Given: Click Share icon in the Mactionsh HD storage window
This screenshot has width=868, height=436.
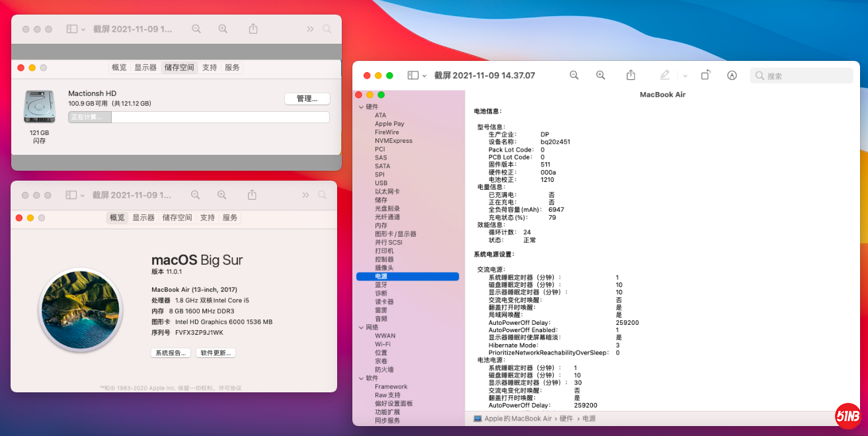Looking at the screenshot, I should (253, 29).
